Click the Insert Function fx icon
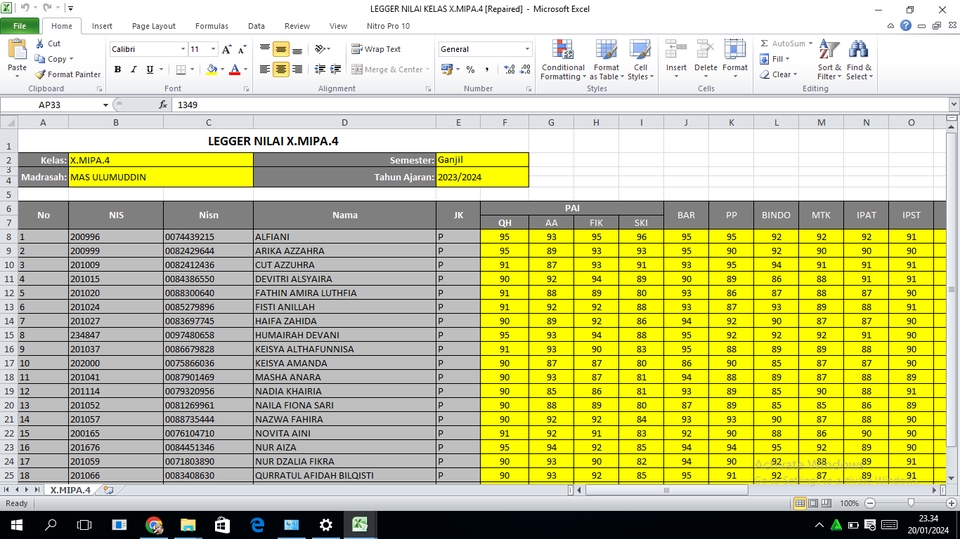The width and height of the screenshot is (960, 539). point(163,105)
